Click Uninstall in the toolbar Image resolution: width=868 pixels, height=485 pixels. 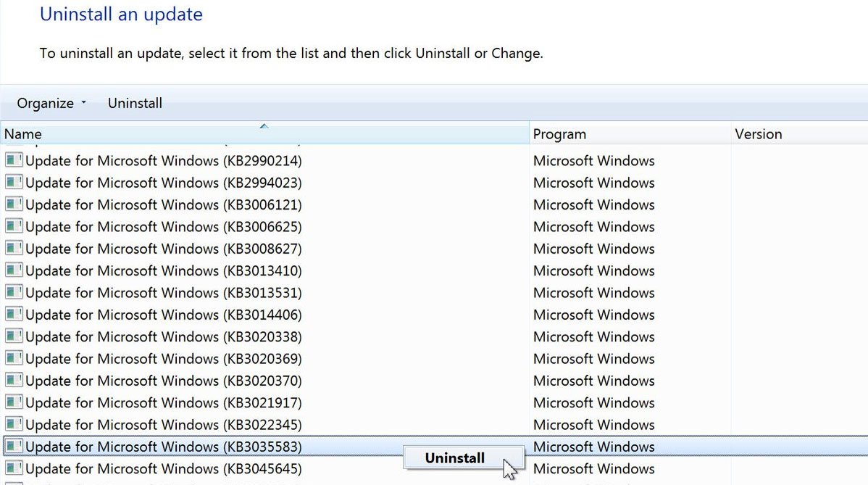pos(135,103)
